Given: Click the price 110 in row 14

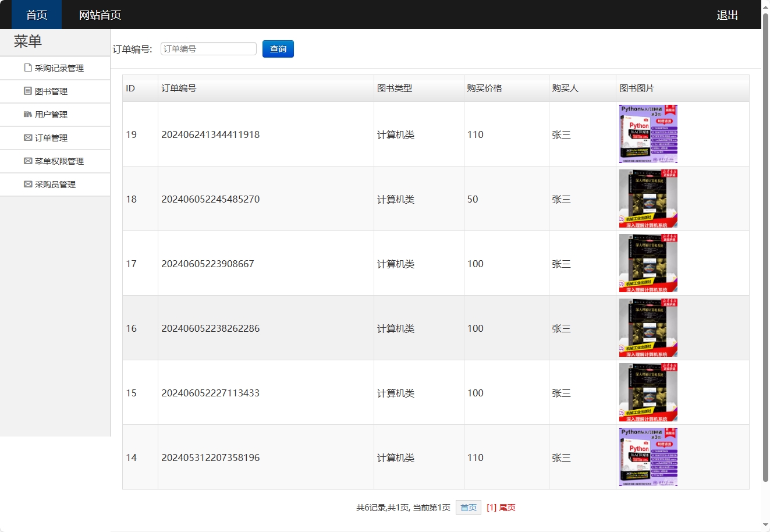Looking at the screenshot, I should pos(476,457).
